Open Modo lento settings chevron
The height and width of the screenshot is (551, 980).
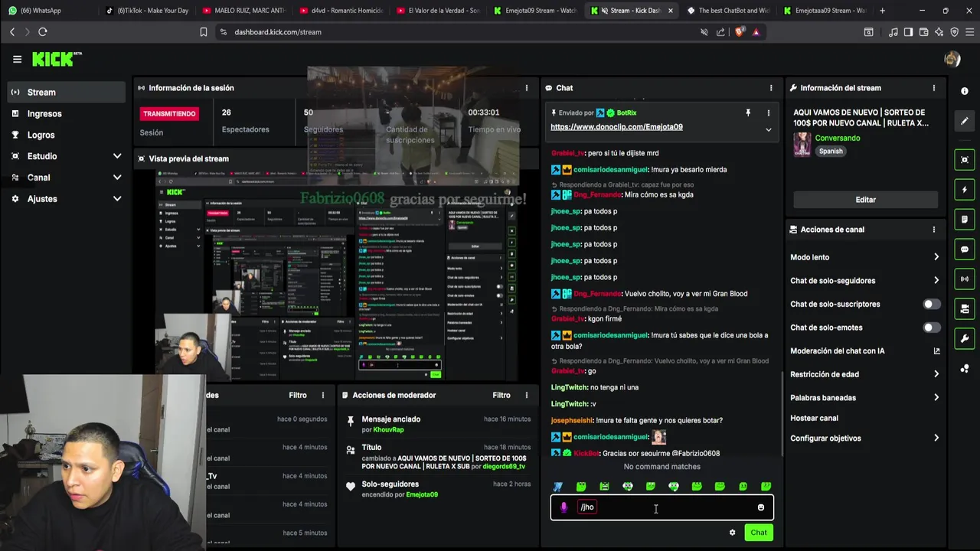936,257
